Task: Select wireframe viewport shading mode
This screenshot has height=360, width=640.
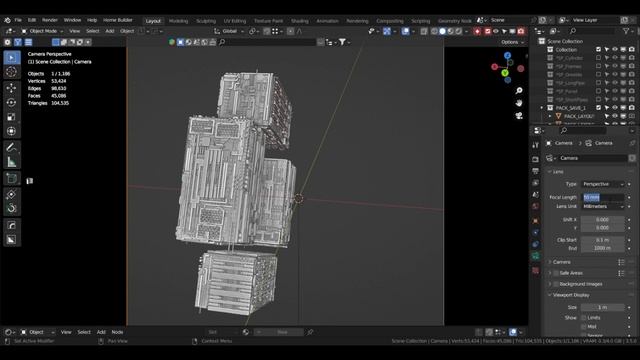Action: [434, 31]
